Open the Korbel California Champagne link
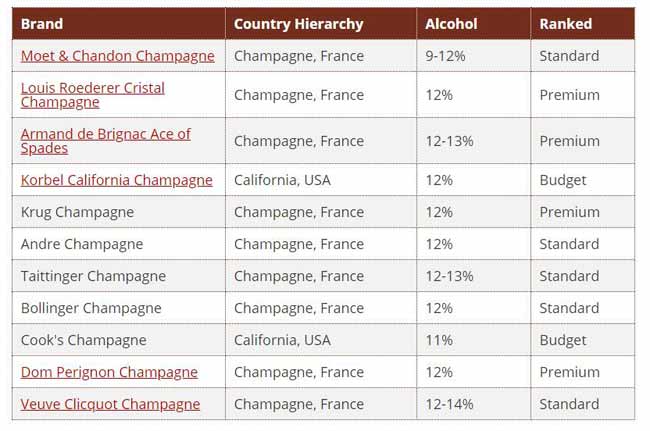This screenshot has width=650, height=431. pos(116,180)
